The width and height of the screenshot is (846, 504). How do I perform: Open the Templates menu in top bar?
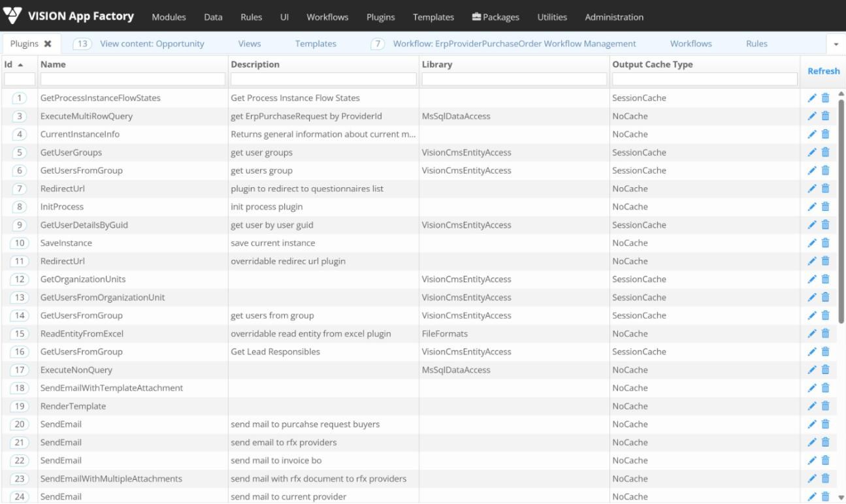433,17
